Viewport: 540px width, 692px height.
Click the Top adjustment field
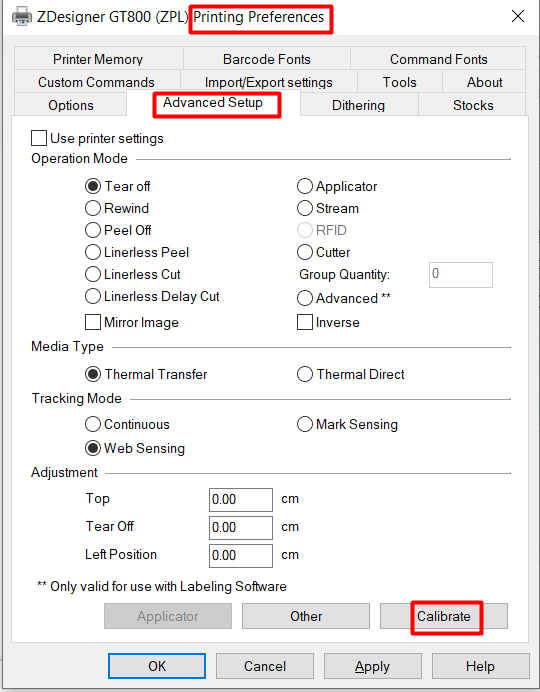click(x=241, y=500)
